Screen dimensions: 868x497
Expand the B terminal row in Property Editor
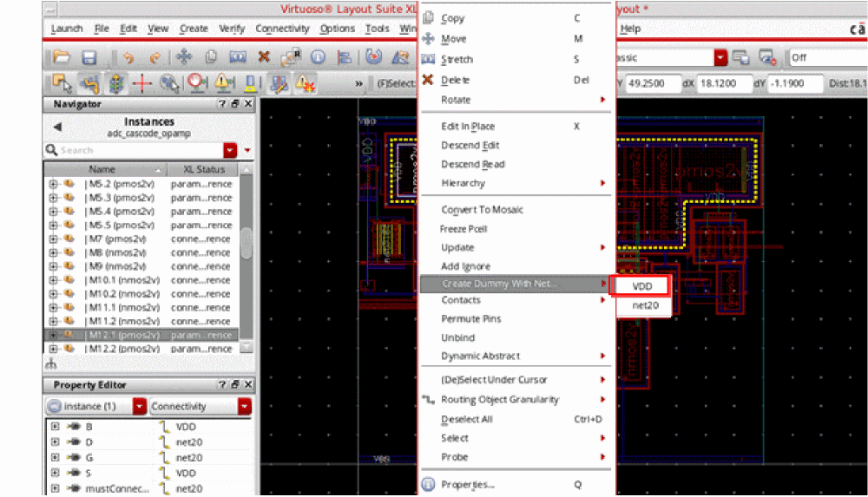click(55, 428)
